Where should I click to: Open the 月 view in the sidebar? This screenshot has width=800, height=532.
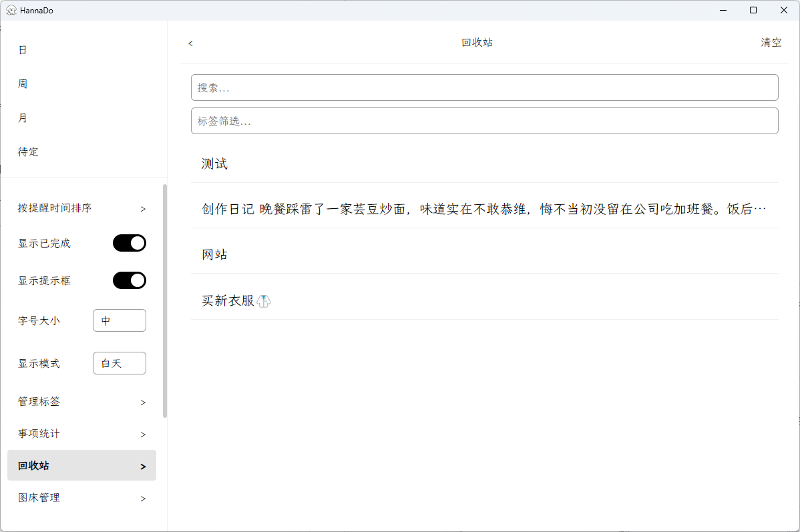[22, 117]
